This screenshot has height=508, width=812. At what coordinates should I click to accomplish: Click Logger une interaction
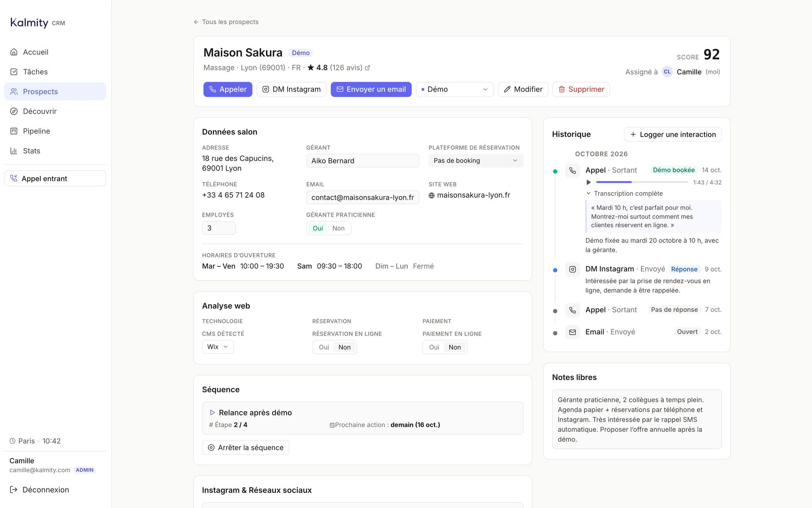click(673, 134)
